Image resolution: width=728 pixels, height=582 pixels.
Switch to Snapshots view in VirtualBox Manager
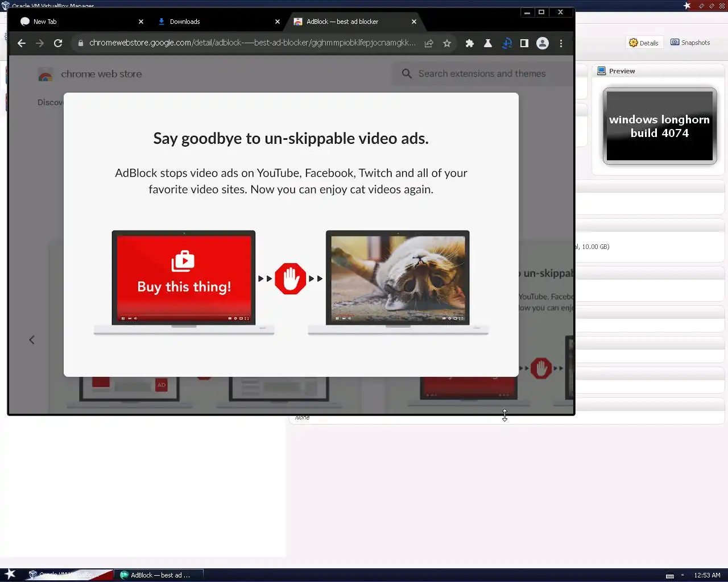pos(690,43)
